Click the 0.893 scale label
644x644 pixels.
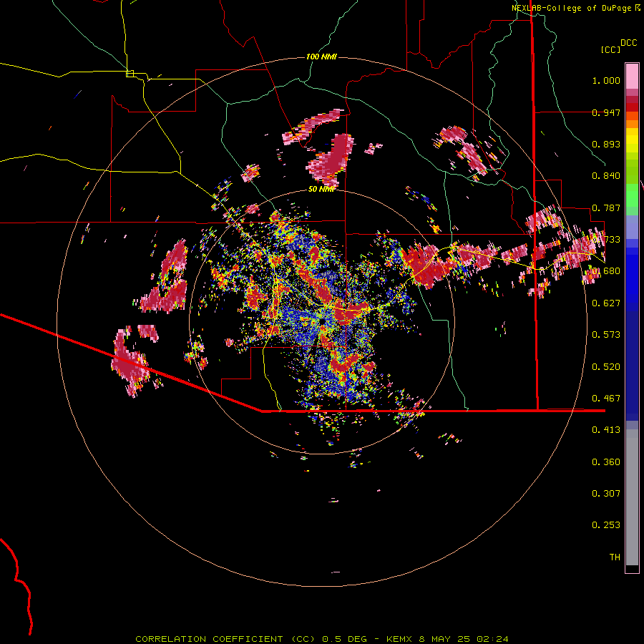(606, 144)
